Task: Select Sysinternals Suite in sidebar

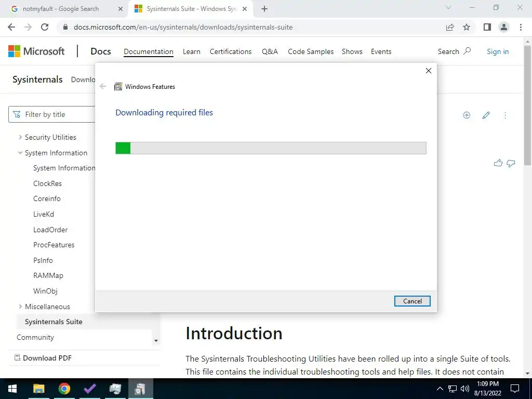Action: pos(54,322)
